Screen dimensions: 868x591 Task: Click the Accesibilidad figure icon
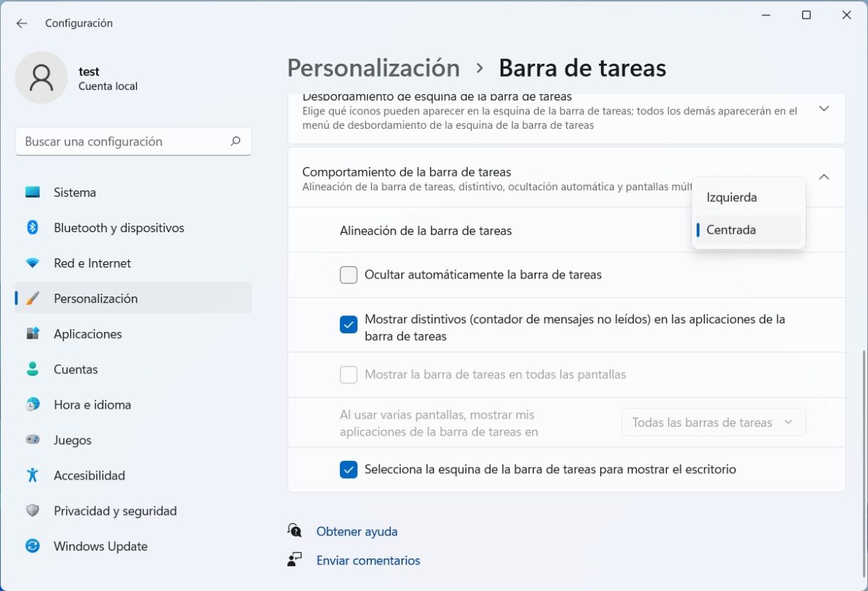[33, 475]
